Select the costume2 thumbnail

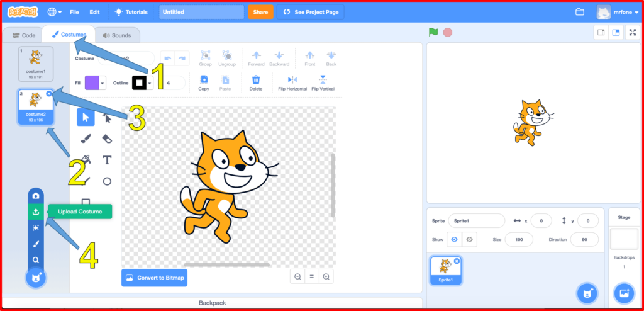tap(36, 107)
